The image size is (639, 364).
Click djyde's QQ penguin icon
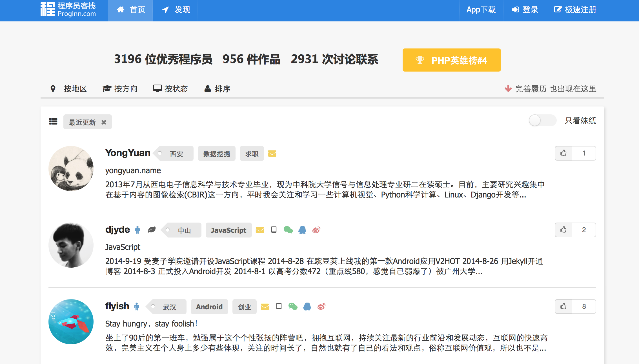click(x=302, y=230)
